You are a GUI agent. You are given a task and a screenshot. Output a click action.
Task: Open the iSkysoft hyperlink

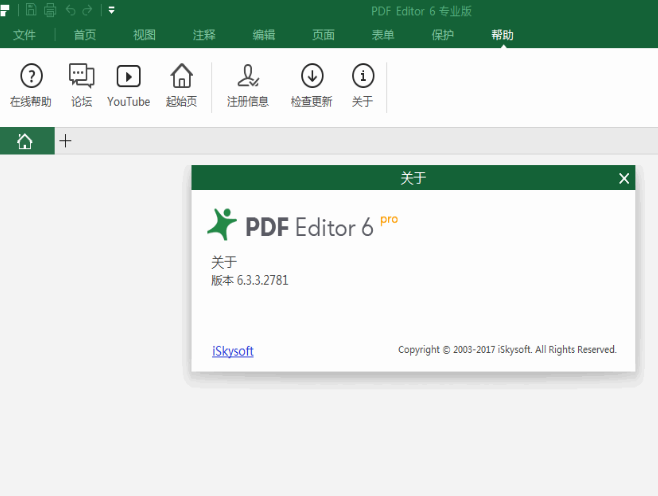click(232, 351)
